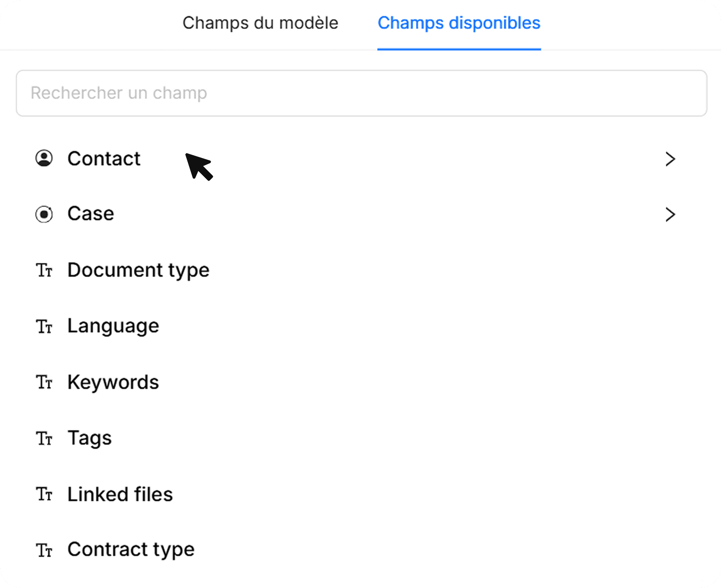Click the text icon beside Language
Screen dimensions: 721x588
coord(44,326)
